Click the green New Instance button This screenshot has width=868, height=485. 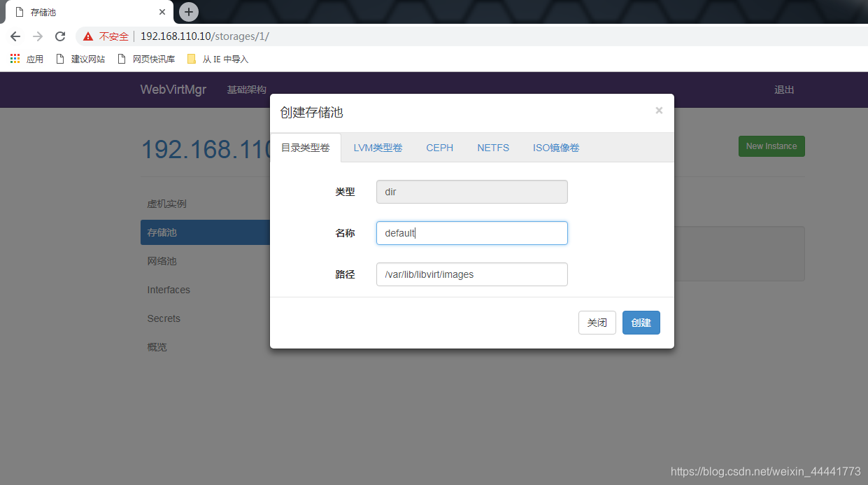tap(771, 146)
